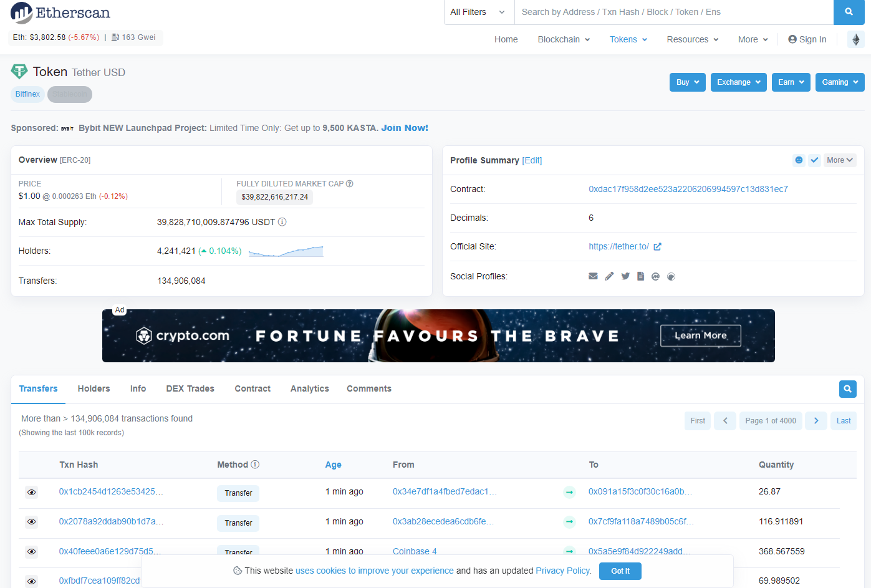
Task: Expand the Exchange dropdown button
Action: [x=738, y=82]
